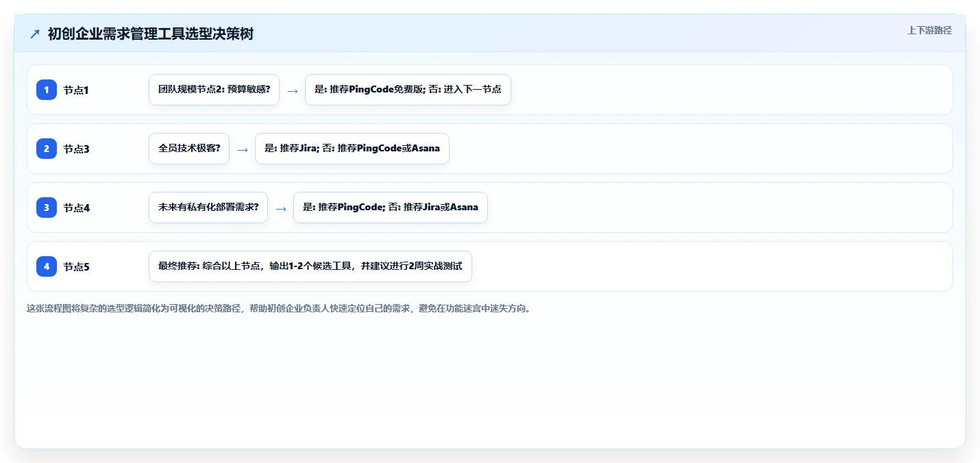Screen dimensions: 980x463
Task: Select the 团队规模节点2: 预算敏感? box
Action: 214,90
